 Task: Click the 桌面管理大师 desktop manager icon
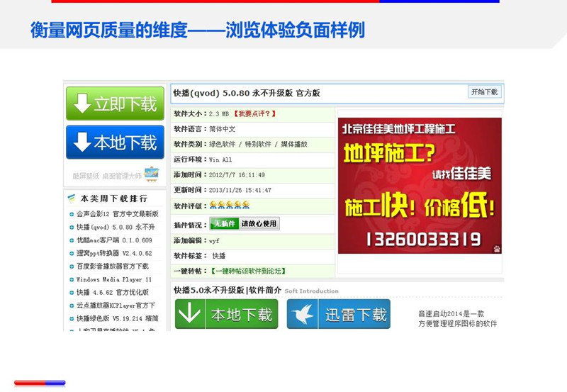coord(152,173)
